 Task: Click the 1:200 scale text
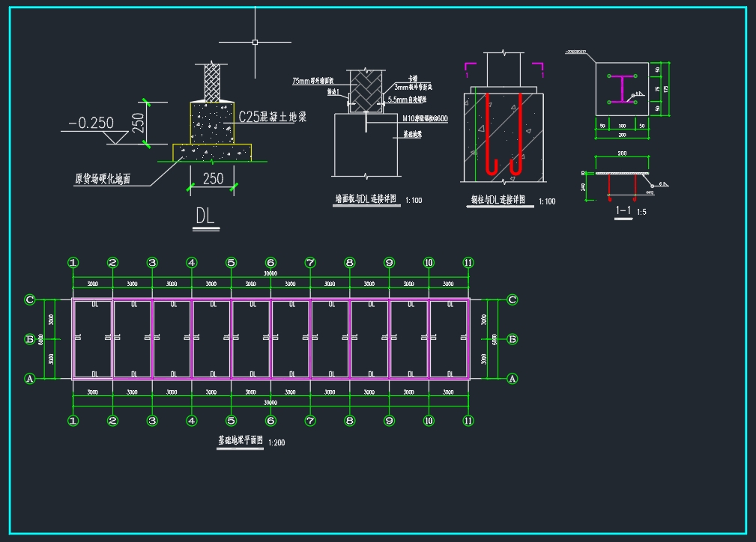pos(276,442)
